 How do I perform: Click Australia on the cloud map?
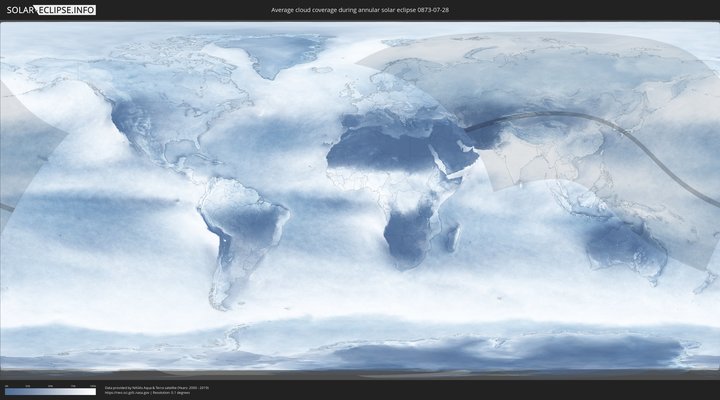(622, 245)
